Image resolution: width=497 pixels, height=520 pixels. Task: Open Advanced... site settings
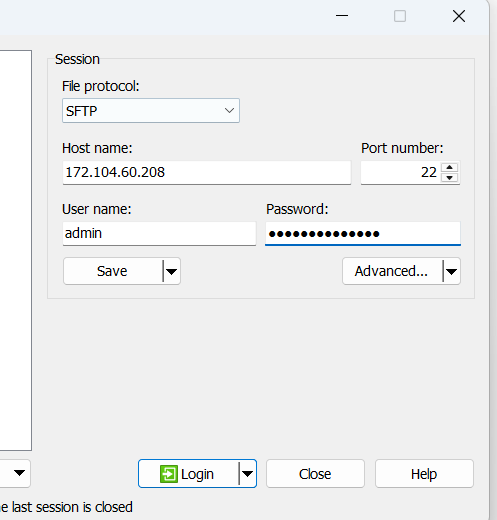392,271
